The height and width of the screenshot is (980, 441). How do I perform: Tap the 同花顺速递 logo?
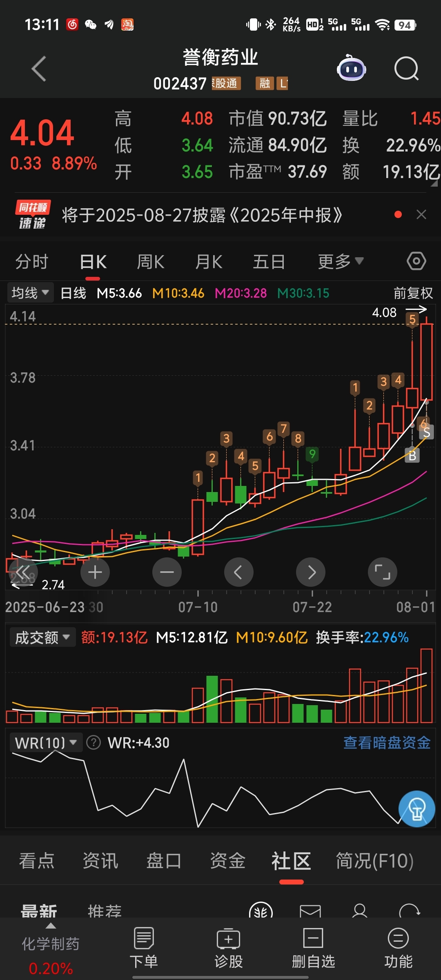(x=33, y=215)
